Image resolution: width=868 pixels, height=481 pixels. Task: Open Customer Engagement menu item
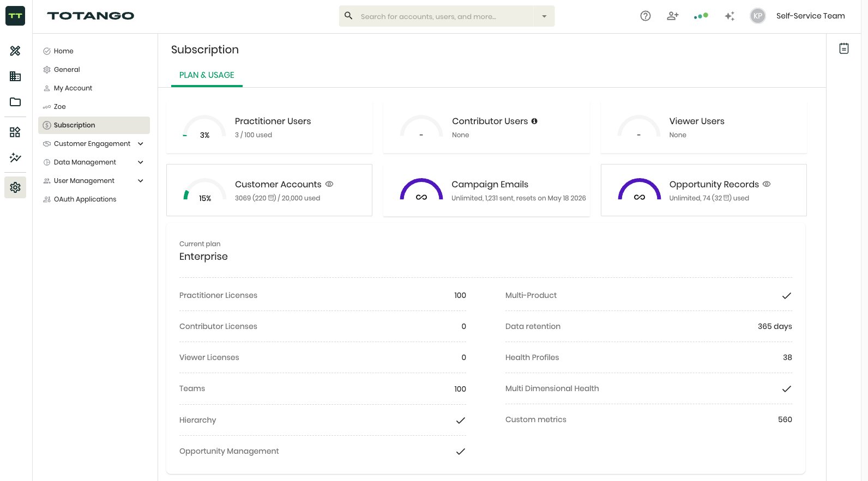[x=92, y=144]
